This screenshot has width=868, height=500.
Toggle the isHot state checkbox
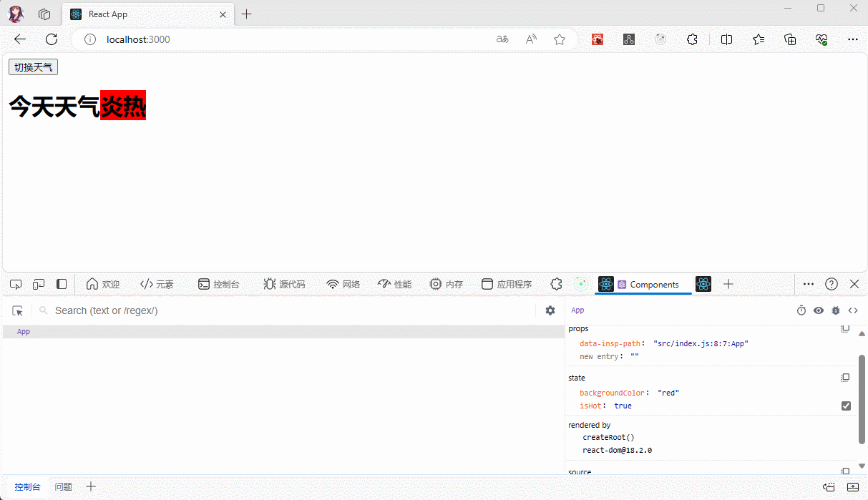coord(846,406)
